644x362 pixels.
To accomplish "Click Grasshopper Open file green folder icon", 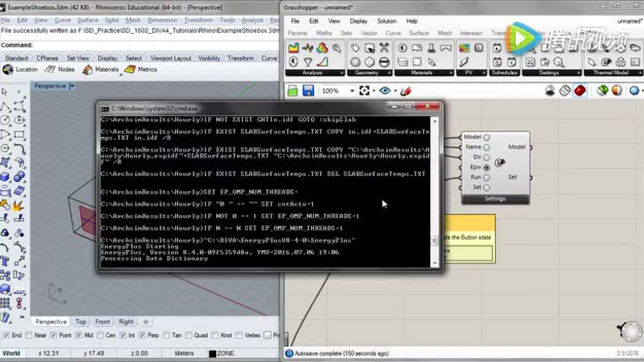I will (x=293, y=91).
